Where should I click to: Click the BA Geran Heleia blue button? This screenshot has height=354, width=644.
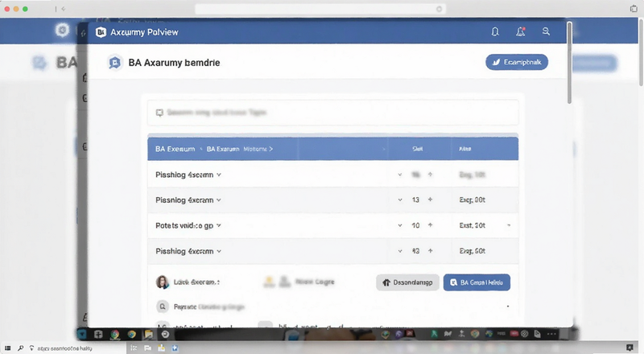click(477, 282)
